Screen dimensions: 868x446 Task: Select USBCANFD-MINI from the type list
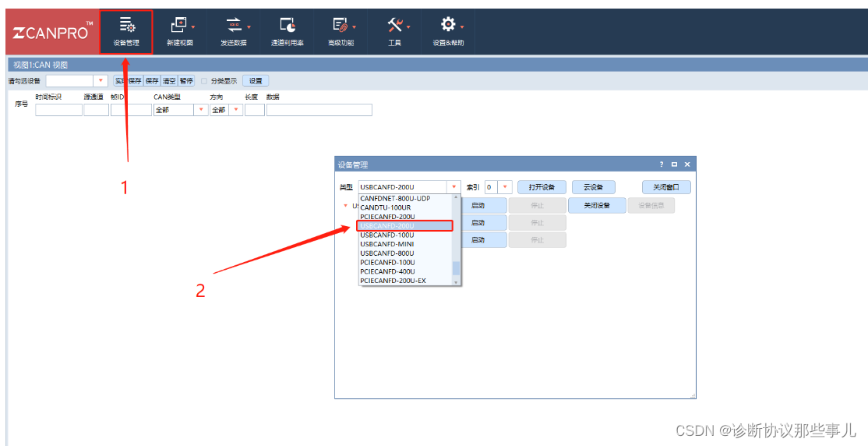pos(405,244)
